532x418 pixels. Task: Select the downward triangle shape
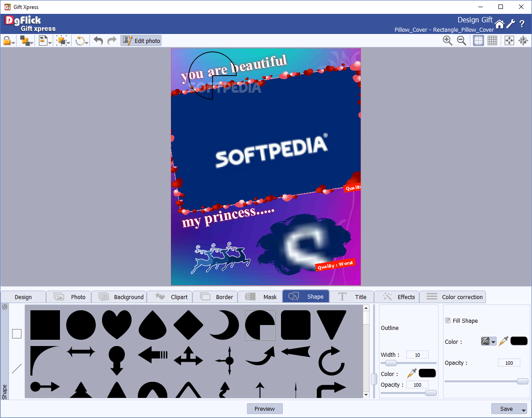click(332, 325)
